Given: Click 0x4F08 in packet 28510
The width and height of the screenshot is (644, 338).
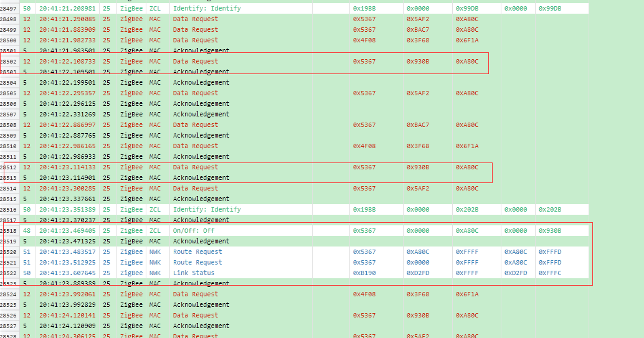Looking at the screenshot, I should click(x=364, y=146).
